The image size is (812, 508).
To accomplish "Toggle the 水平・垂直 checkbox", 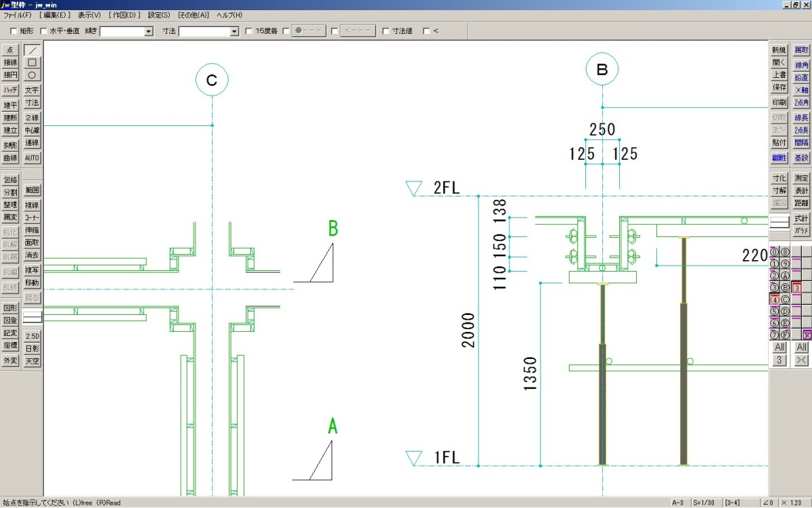I will 44,31.
